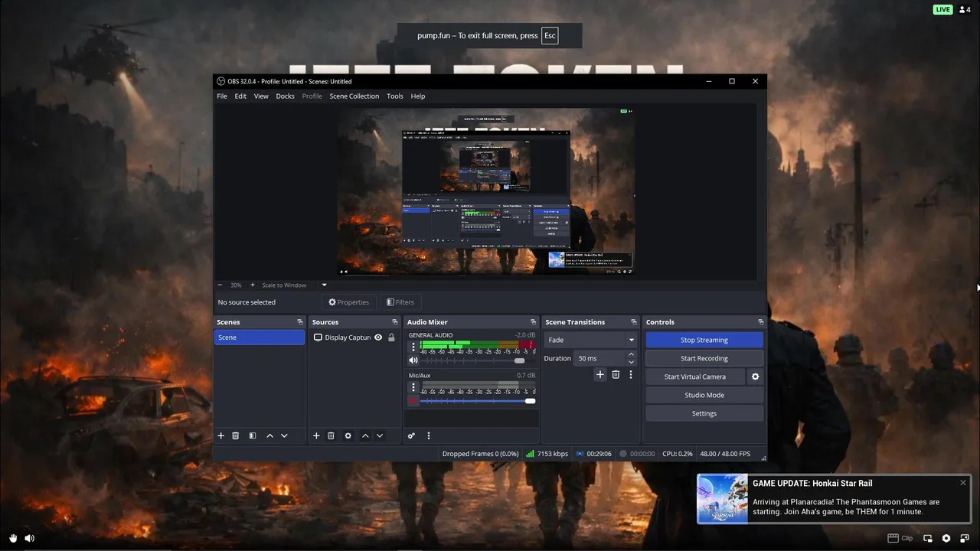Image resolution: width=980 pixels, height=551 pixels.
Task: Move scene down in Scenes panel
Action: pyautogui.click(x=284, y=435)
